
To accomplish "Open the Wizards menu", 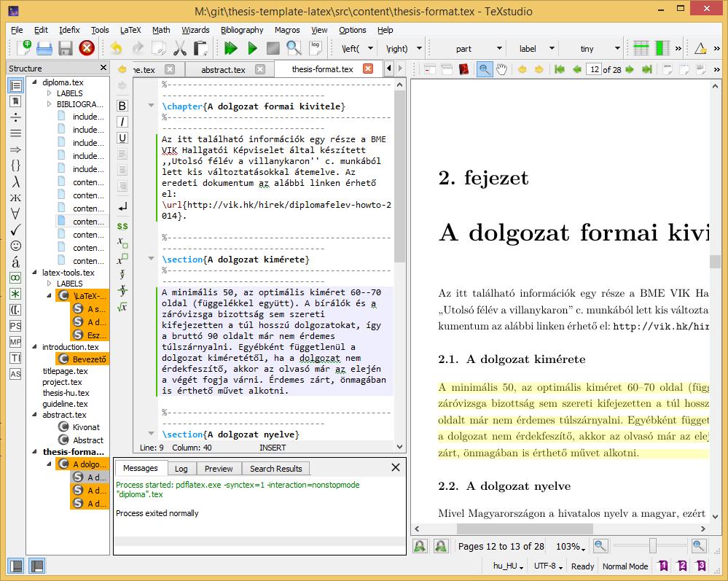I will 195,30.
